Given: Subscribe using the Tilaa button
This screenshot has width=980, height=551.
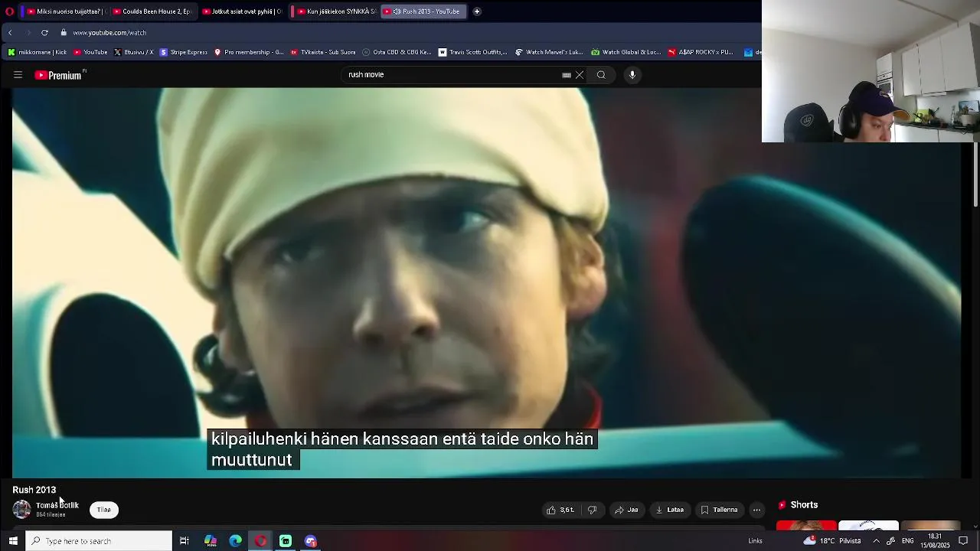Looking at the screenshot, I should (104, 510).
